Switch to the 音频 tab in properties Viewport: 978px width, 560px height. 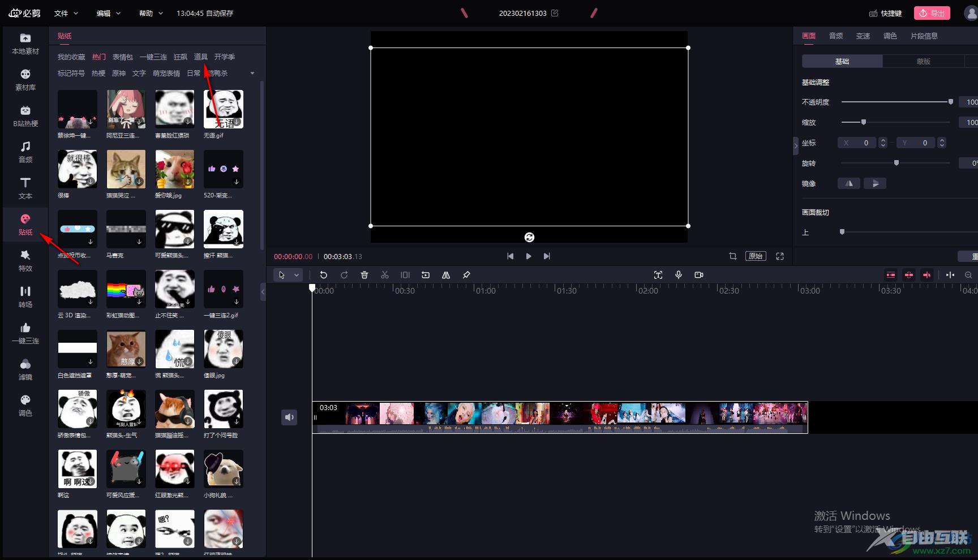point(836,36)
